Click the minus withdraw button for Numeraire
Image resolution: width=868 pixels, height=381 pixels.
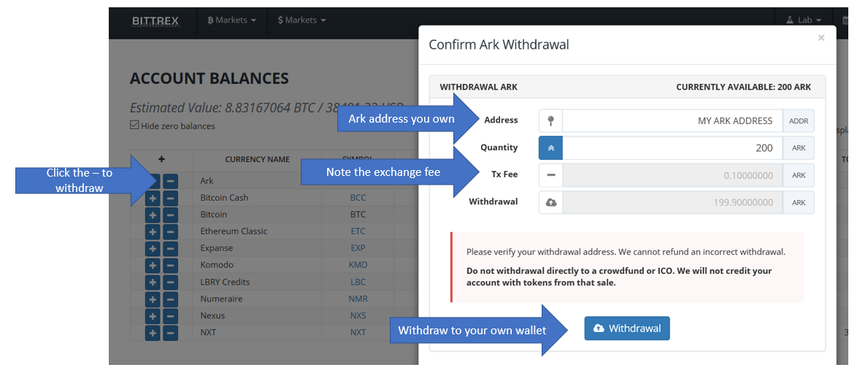[171, 299]
